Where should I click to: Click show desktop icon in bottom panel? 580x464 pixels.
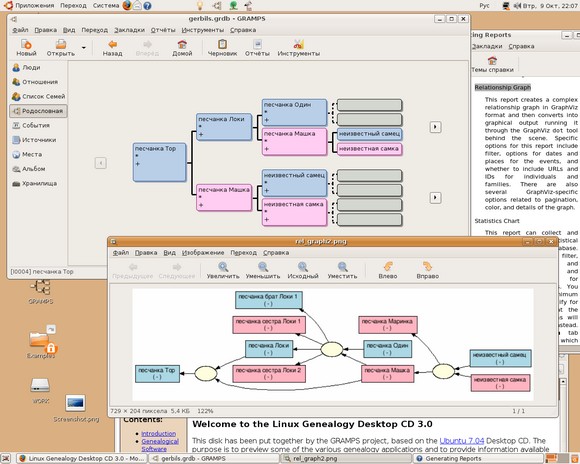(6, 458)
